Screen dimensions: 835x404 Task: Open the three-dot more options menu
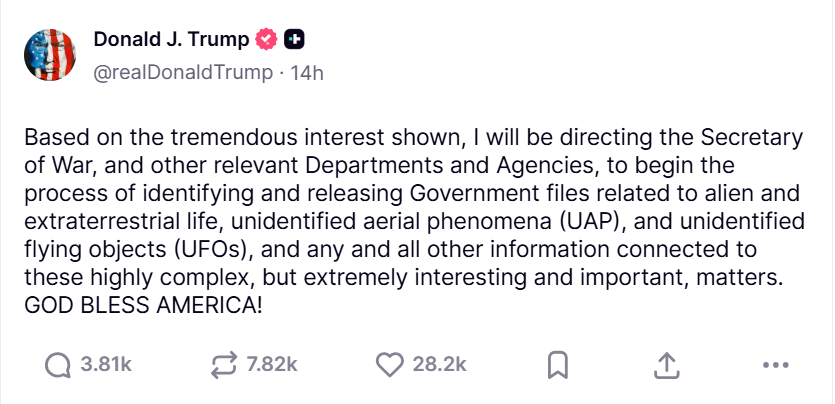point(775,365)
